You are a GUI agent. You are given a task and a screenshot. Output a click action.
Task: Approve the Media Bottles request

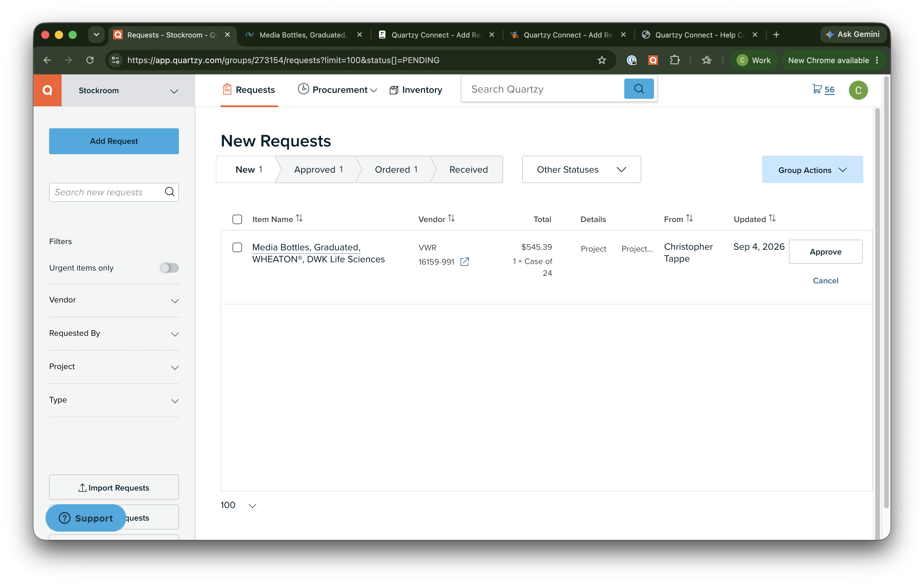pyautogui.click(x=825, y=252)
